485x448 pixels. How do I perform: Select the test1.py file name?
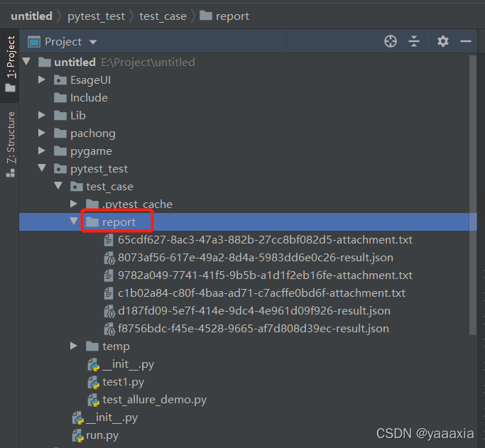coord(123,383)
